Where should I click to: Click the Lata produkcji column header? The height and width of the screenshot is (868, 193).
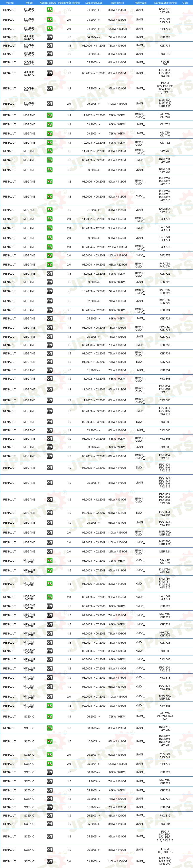tap(94, 3)
